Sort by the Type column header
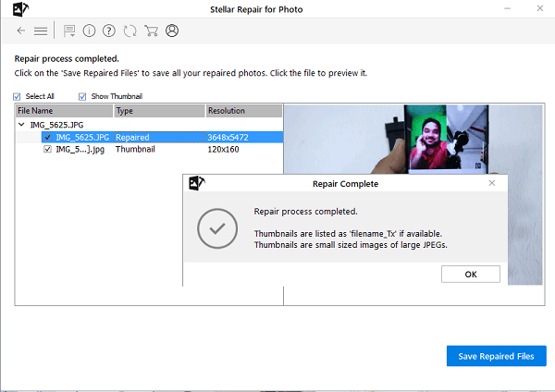The image size is (555, 392). (159, 111)
